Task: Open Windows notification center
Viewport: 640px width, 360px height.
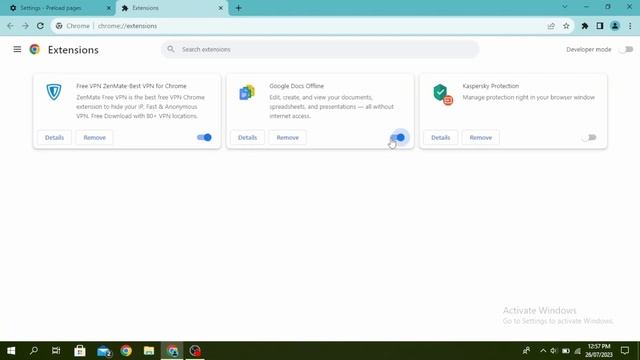Action: [625, 351]
